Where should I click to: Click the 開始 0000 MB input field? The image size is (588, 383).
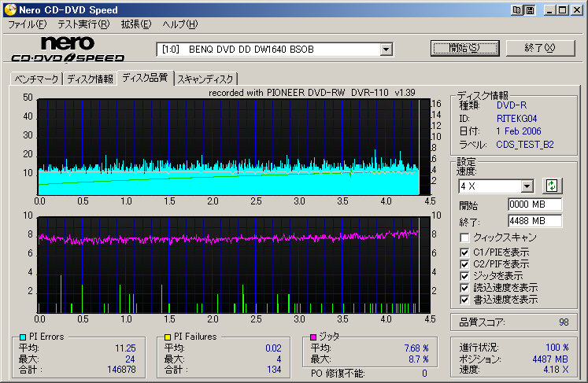(x=534, y=204)
